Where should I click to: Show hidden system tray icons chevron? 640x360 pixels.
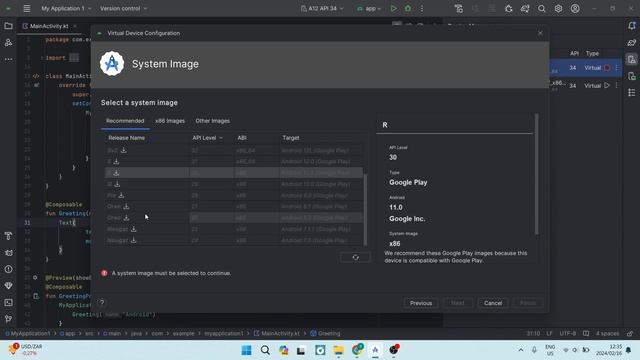pyautogui.click(x=521, y=350)
